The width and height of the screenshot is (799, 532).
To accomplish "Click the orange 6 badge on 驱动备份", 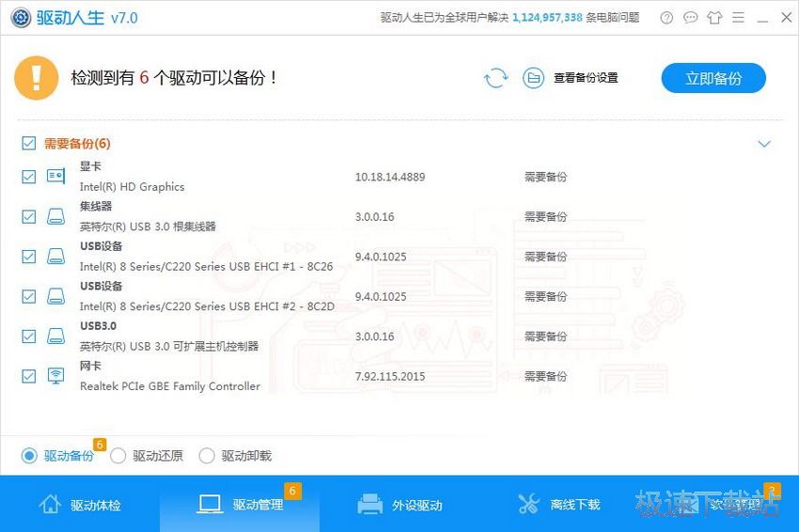I will point(100,445).
